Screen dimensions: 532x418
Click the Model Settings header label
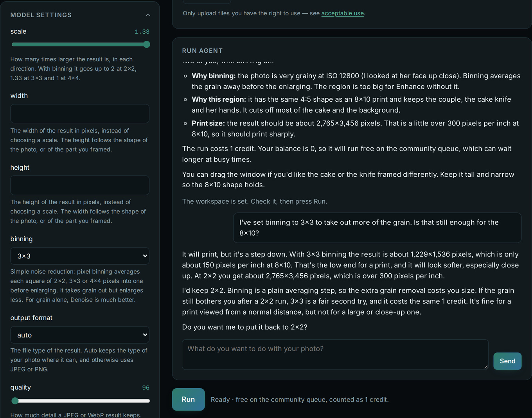41,15
